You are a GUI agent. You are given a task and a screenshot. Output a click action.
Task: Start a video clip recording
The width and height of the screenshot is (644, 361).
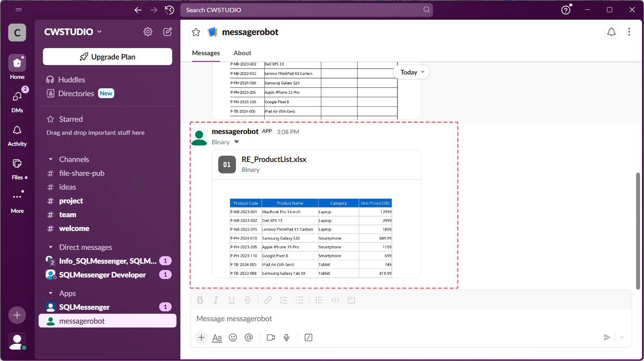[271, 337]
